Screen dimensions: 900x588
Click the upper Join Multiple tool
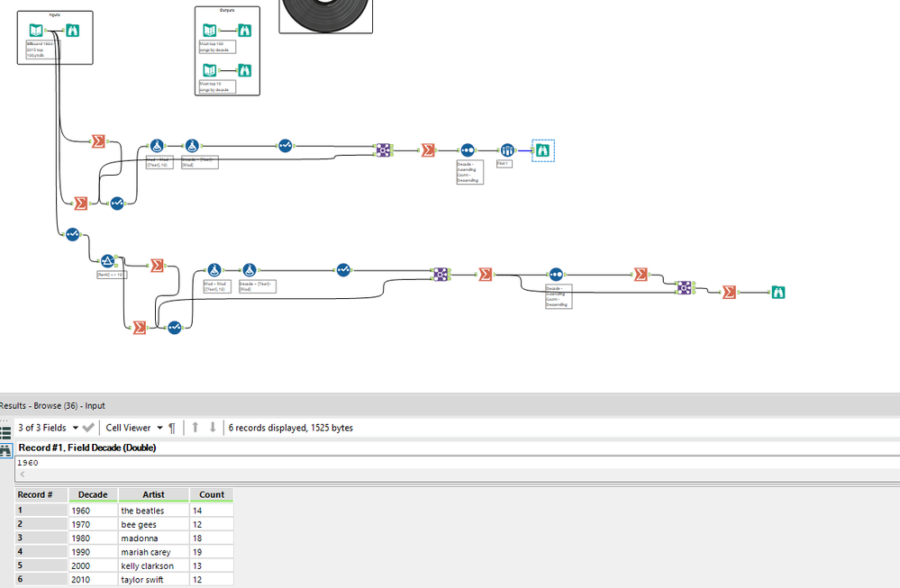(384, 150)
